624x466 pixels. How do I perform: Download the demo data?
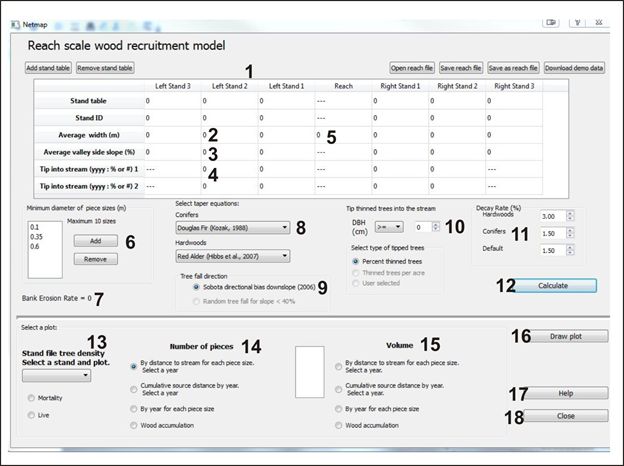click(x=574, y=68)
